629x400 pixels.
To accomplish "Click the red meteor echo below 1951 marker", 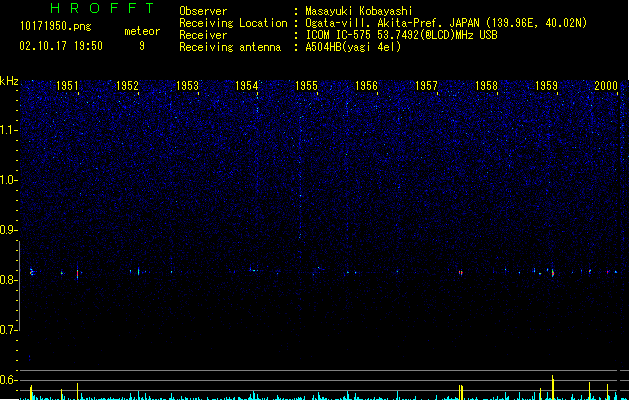I will click(77, 274).
